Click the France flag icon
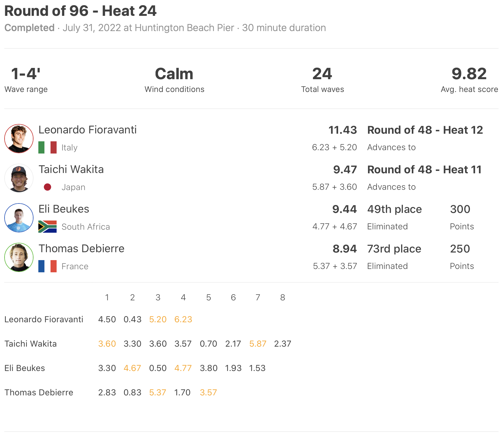The image size is (504, 438). [x=47, y=266]
